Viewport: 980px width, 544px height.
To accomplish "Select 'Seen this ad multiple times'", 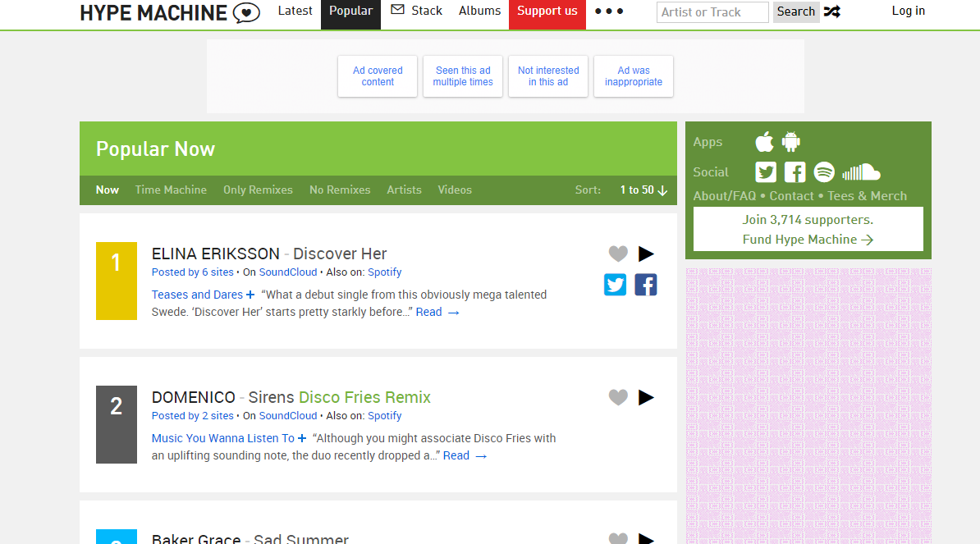I will (463, 76).
